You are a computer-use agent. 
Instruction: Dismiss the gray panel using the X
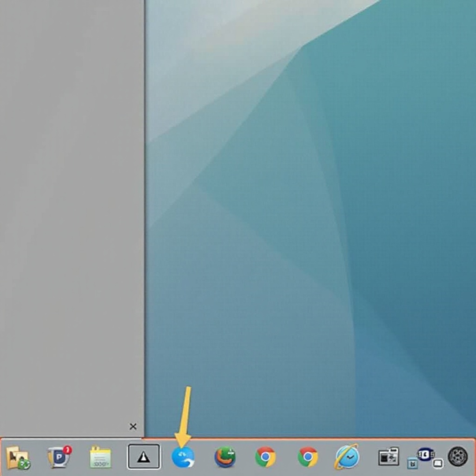coord(133,426)
